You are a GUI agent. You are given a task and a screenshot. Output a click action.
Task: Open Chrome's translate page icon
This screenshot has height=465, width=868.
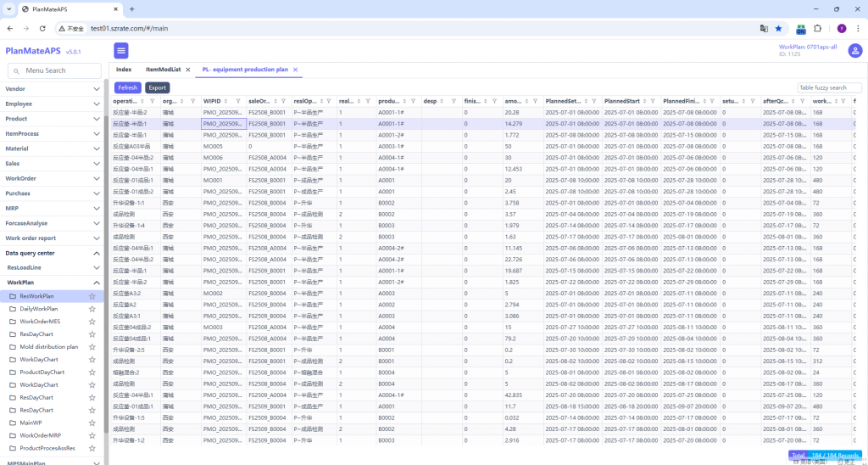click(x=764, y=28)
